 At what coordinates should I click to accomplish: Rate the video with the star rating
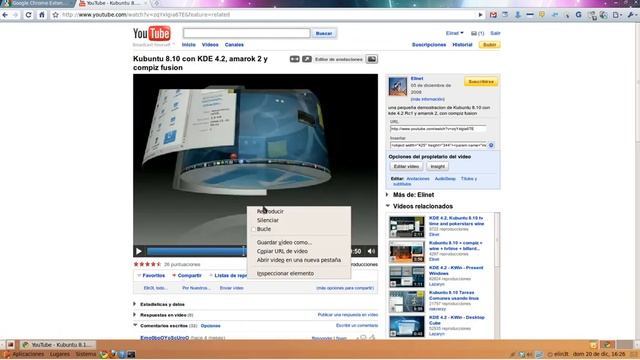[147, 264]
